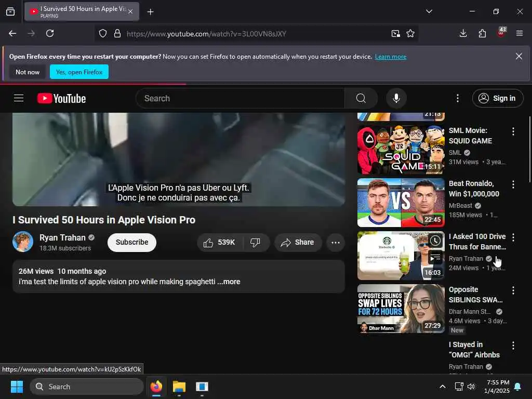Show hidden system tray icons
Image resolution: width=532 pixels, height=399 pixels.
click(x=443, y=387)
